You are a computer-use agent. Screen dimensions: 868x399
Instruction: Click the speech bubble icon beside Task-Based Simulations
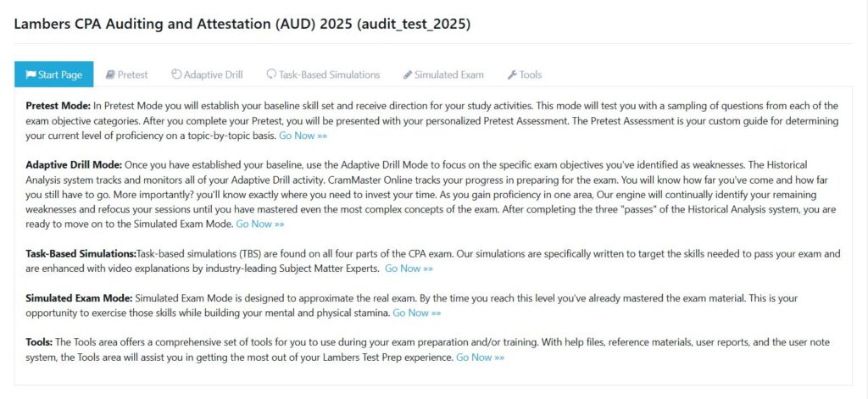point(271,75)
